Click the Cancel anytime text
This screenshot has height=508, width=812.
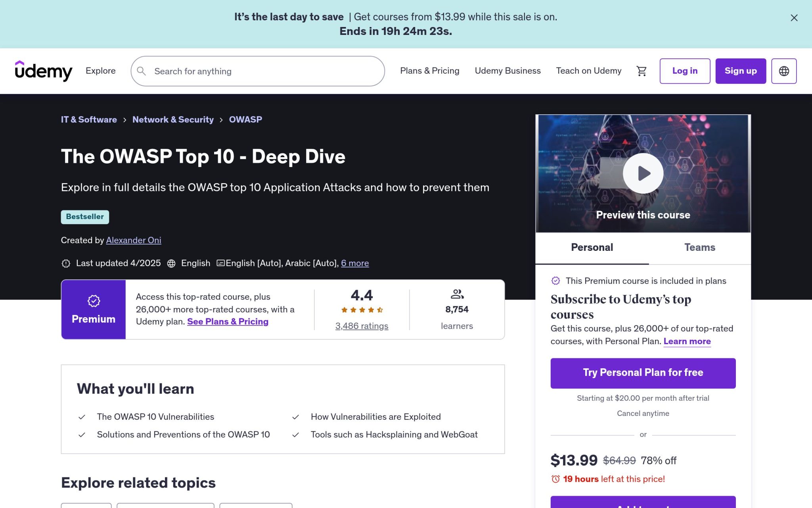point(643,413)
